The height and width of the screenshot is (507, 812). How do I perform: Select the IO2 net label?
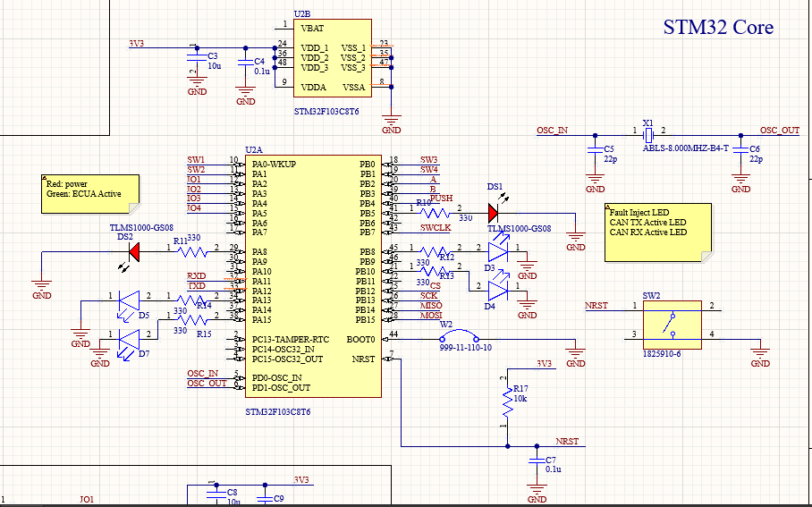click(x=194, y=189)
